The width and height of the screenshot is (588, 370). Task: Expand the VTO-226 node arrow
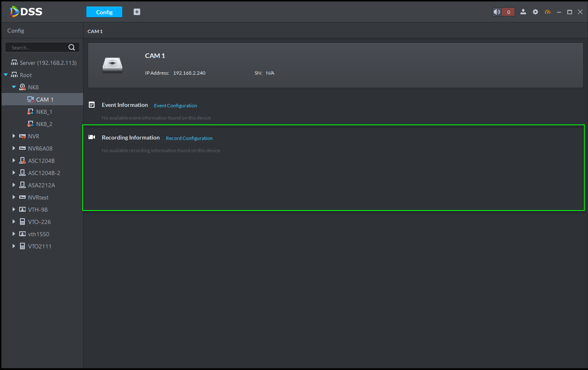point(14,222)
